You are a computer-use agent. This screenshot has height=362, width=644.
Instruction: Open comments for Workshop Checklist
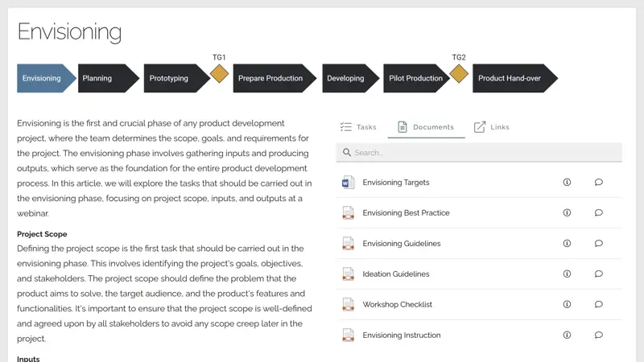[x=598, y=304]
